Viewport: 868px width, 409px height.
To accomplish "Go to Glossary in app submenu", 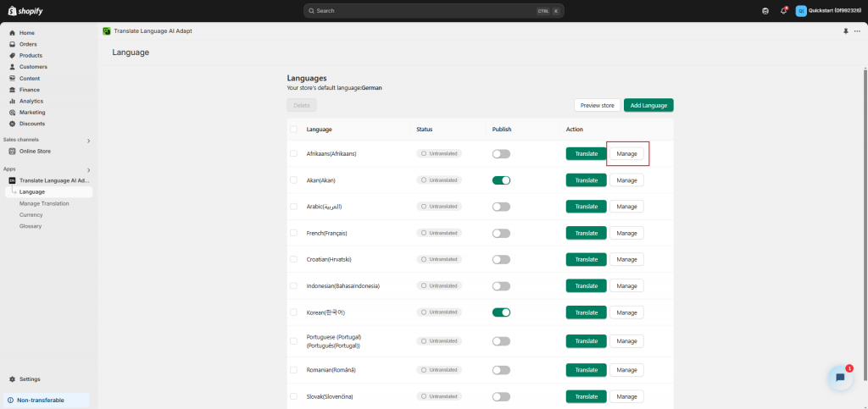I will (31, 226).
